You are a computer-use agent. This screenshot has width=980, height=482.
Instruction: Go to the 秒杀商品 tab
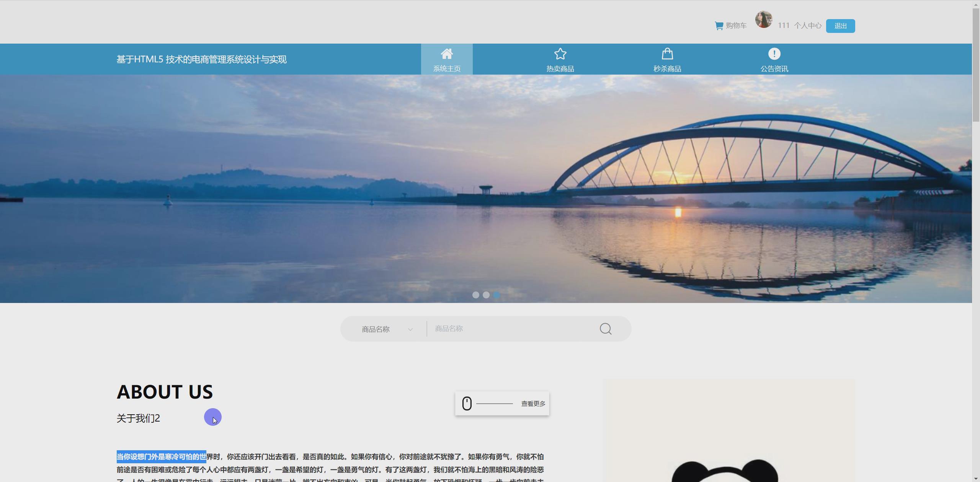pos(667,59)
